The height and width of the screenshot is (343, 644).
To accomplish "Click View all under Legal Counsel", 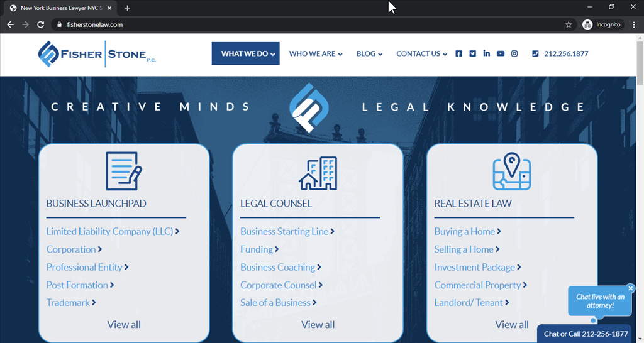I will [318, 324].
